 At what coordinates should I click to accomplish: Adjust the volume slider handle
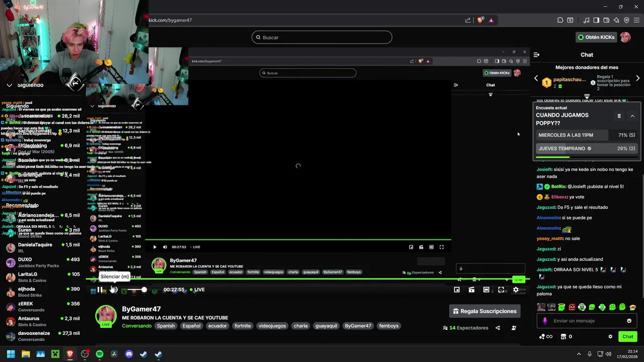point(144,290)
